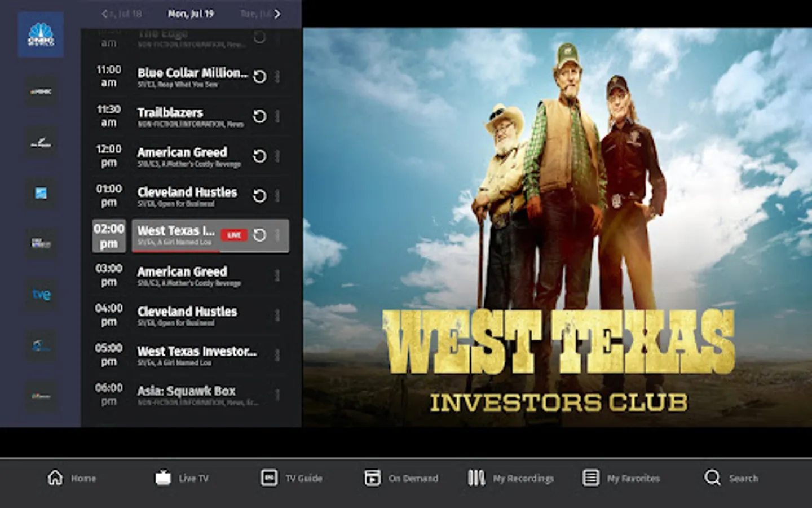Go to next day with right arrow
This screenshot has height=508, width=812.
pos(277,14)
